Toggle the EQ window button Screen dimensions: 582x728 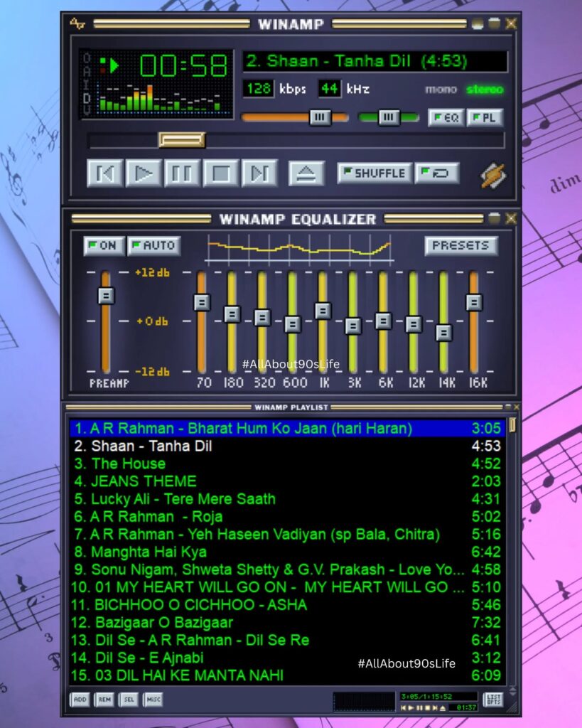(x=446, y=117)
